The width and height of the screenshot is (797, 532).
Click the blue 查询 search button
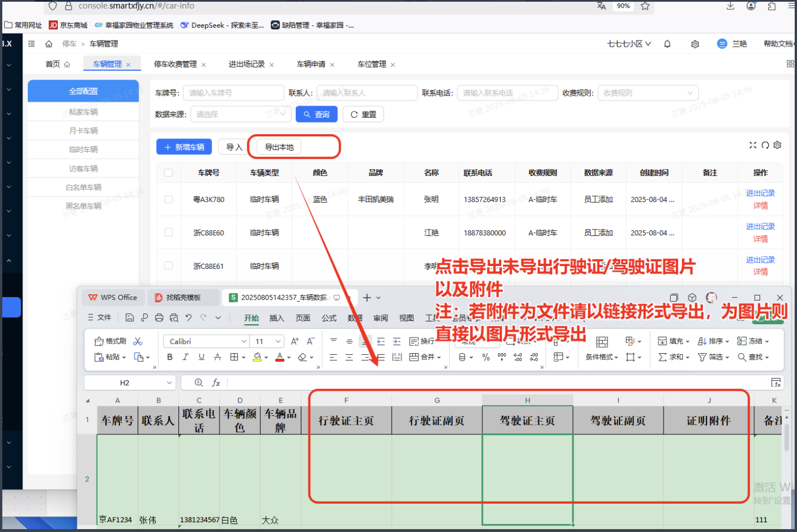(316, 114)
